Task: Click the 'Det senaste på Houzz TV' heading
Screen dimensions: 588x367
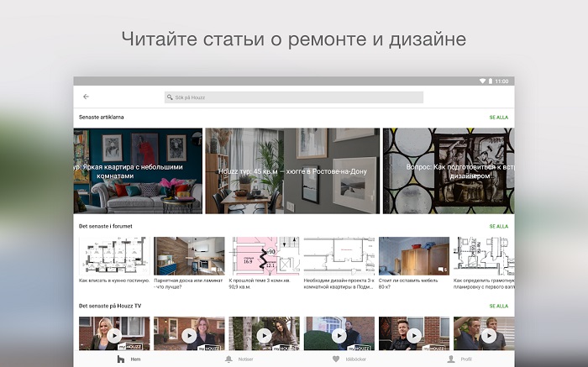Action: (110, 306)
